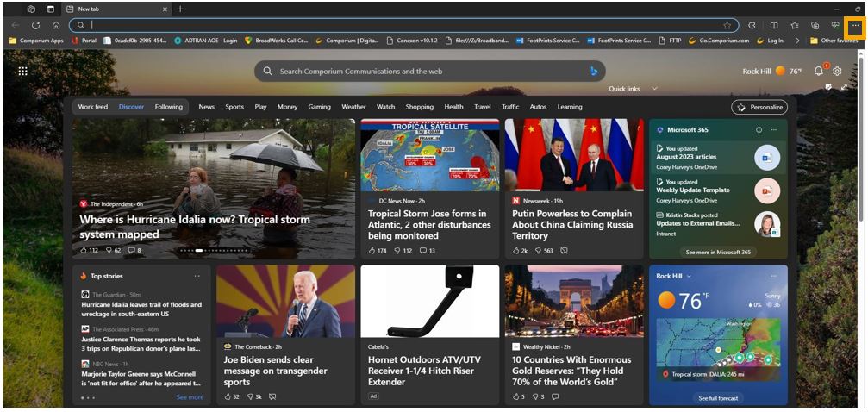The image size is (868, 412).
Task: Open the Portal bookmark
Action: click(84, 41)
